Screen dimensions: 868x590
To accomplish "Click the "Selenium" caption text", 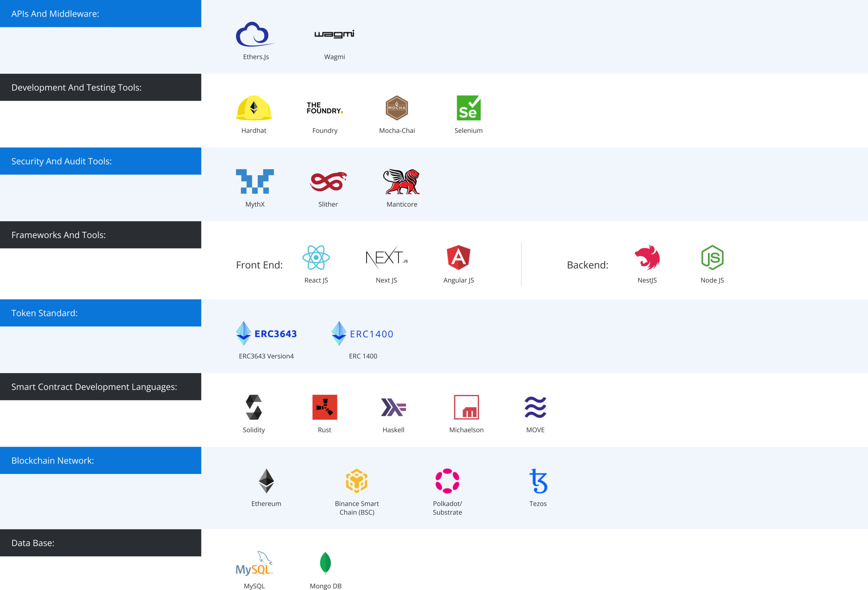I will pyautogui.click(x=469, y=130).
